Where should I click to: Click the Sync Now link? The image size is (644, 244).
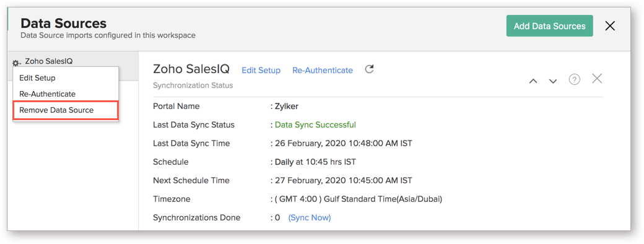click(x=310, y=218)
